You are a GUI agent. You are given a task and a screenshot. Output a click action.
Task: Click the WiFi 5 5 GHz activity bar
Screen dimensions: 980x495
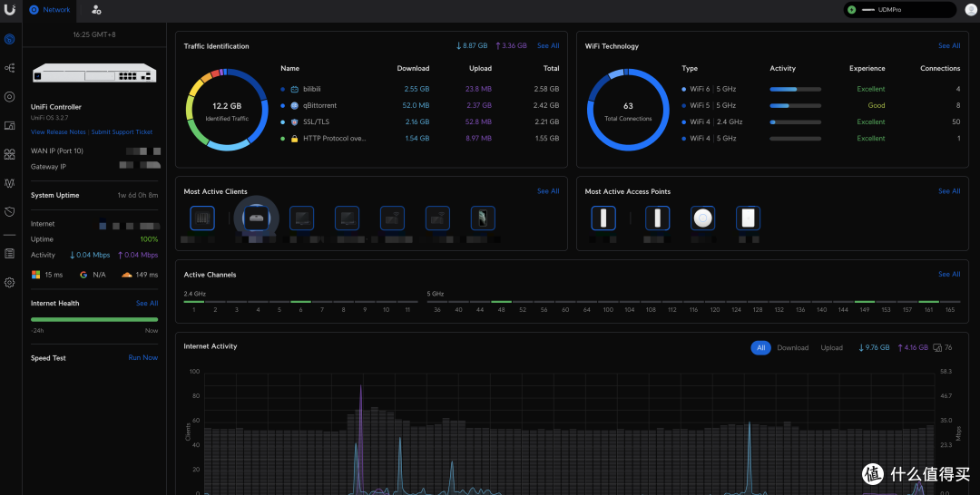point(795,105)
